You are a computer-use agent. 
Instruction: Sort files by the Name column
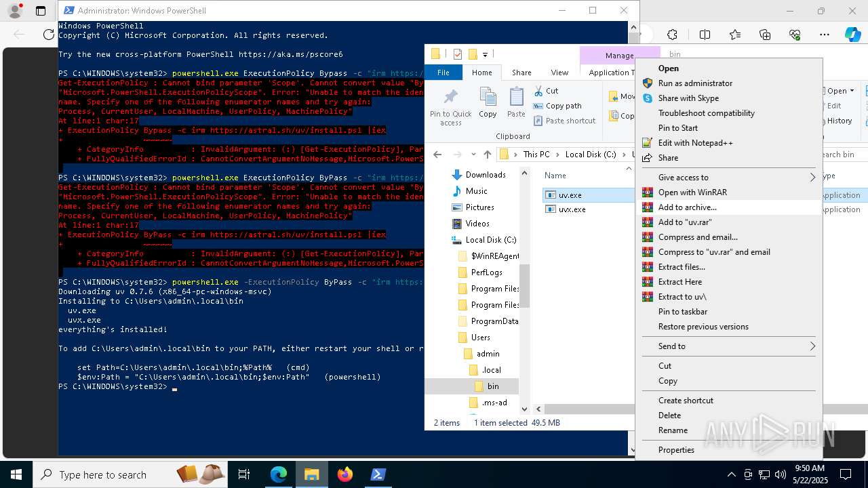click(555, 176)
